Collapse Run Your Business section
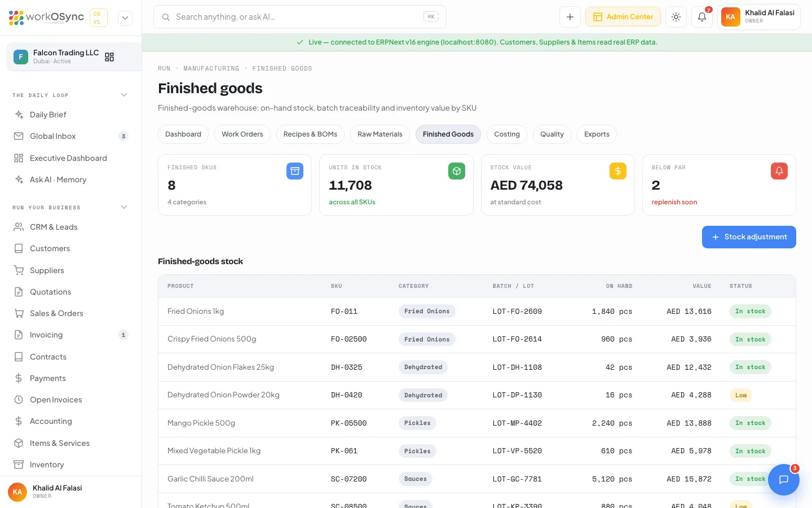Viewport: 812px width, 508px height. coord(124,207)
